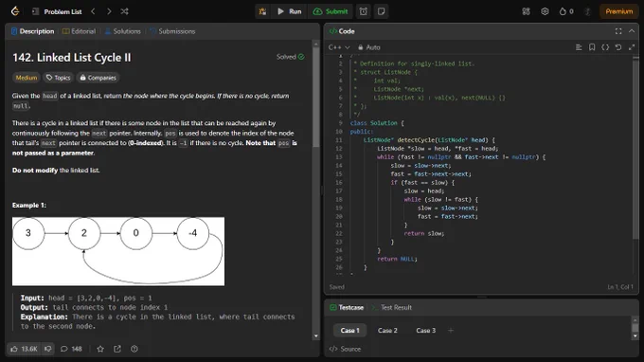Image resolution: width=644 pixels, height=362 pixels.
Task: Share the problem link icon
Action: 117,349
